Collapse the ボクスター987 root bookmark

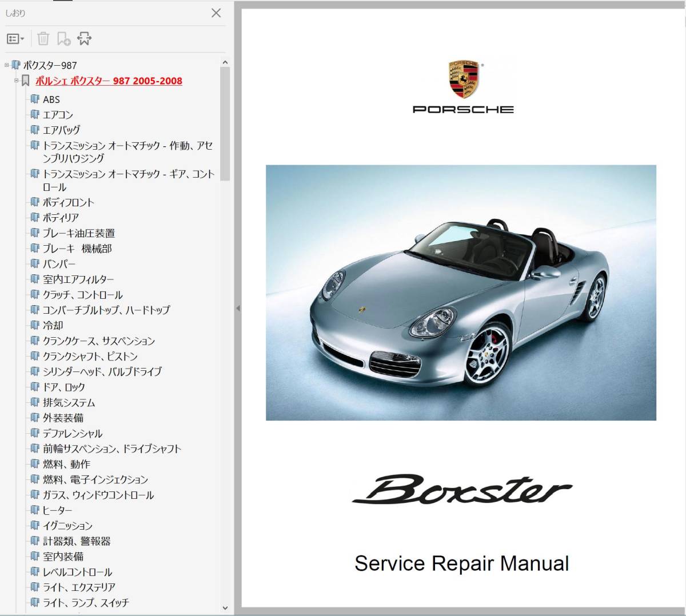tap(7, 65)
